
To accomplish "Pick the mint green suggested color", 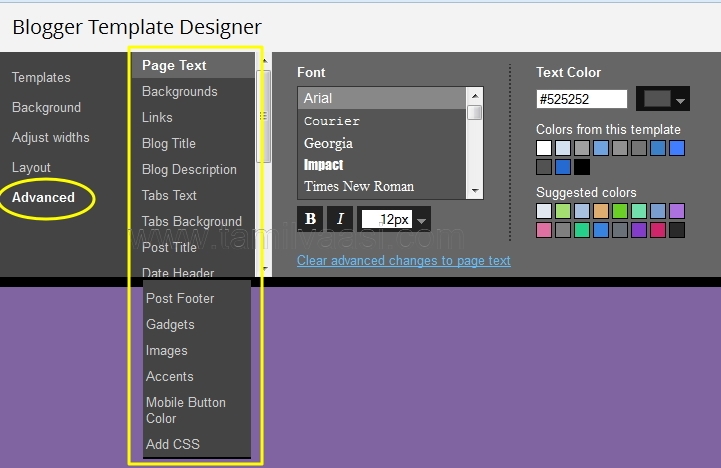I will pos(639,211).
